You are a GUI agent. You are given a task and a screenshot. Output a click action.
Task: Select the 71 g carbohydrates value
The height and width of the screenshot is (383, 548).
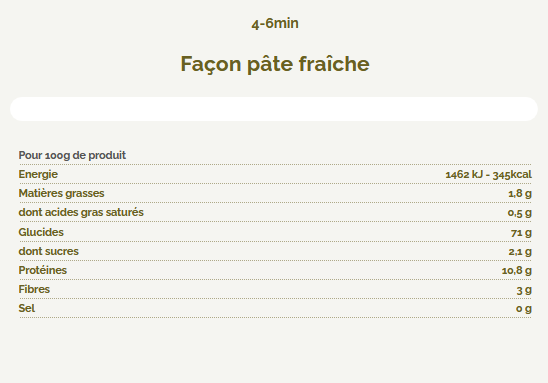[521, 232]
